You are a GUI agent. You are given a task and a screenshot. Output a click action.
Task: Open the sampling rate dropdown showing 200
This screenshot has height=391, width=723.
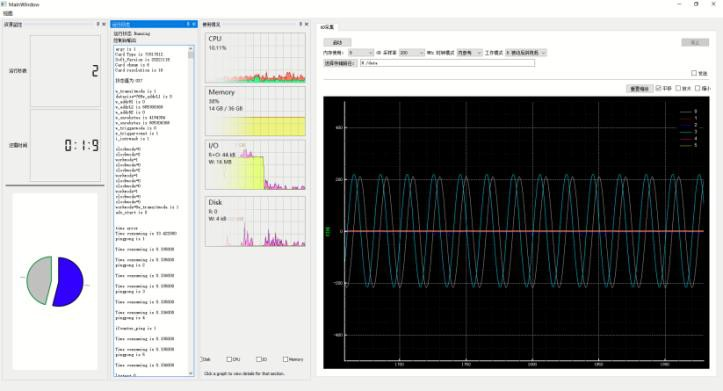pyautogui.click(x=411, y=53)
